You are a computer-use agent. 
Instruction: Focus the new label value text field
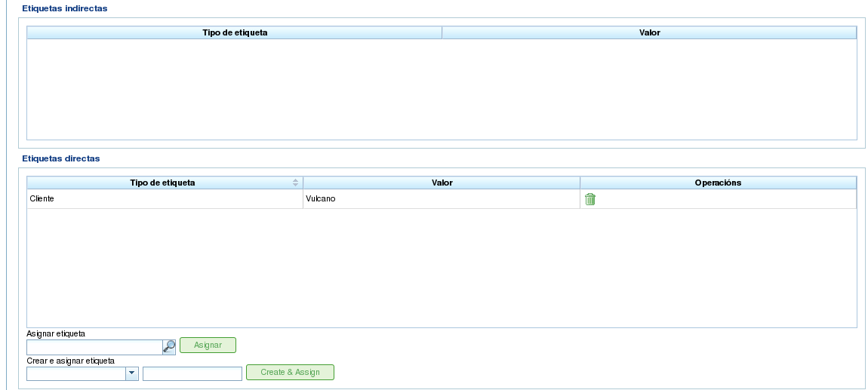coord(192,373)
